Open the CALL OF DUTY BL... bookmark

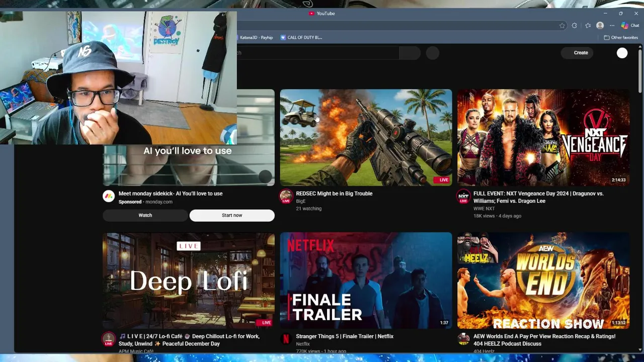click(301, 38)
